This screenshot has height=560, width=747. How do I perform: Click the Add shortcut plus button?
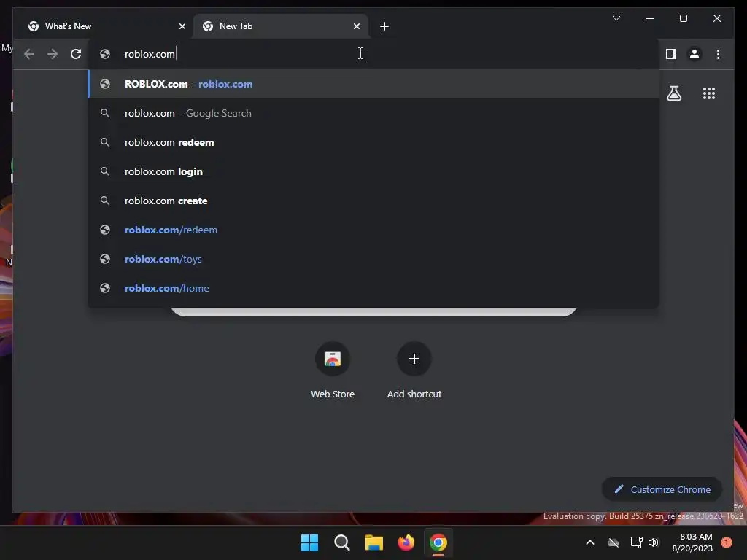tap(414, 358)
